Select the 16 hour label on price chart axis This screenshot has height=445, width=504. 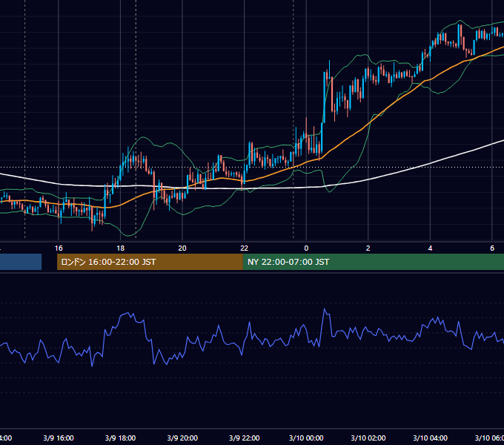[59, 248]
